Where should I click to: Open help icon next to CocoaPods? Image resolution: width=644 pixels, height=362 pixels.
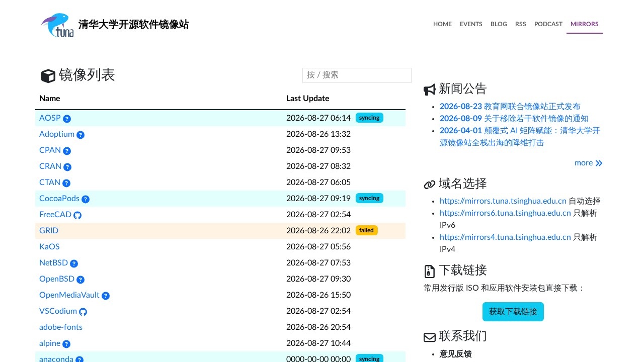point(86,199)
